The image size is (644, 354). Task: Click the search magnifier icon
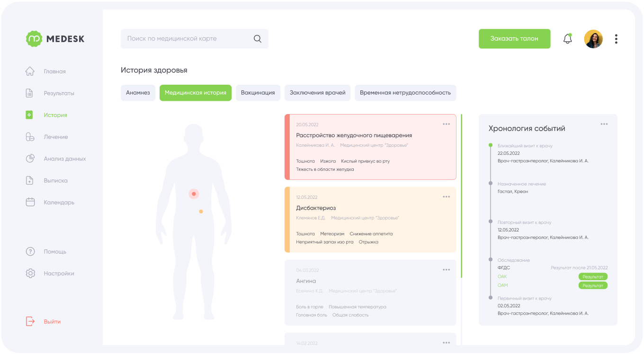coord(258,39)
